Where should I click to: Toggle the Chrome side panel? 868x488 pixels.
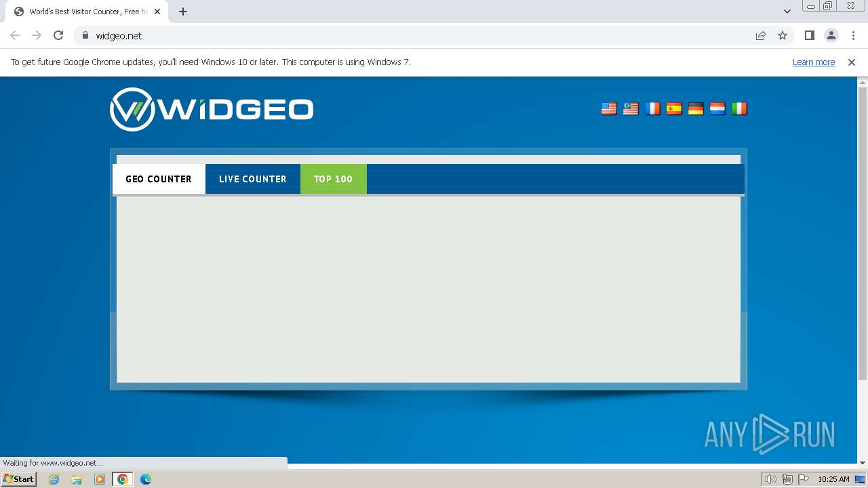pos(810,35)
